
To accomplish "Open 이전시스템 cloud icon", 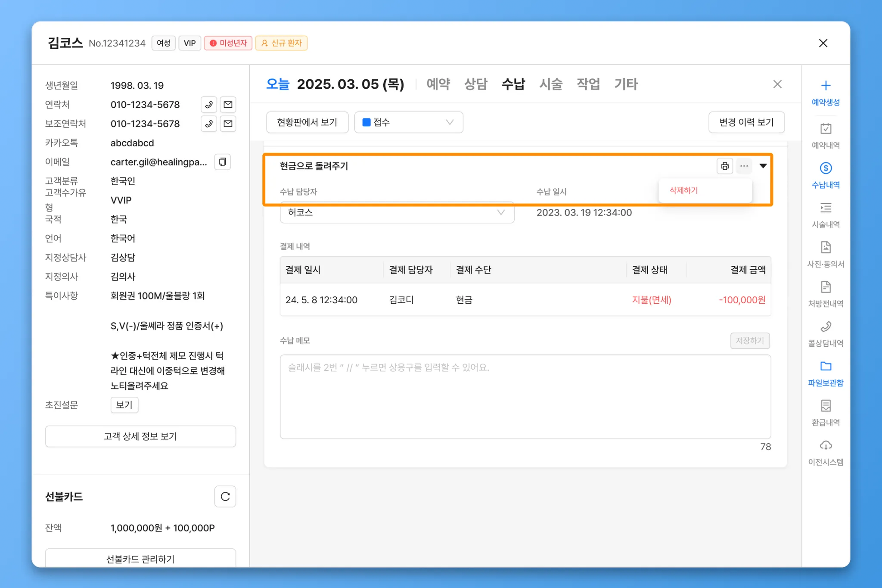I will click(825, 445).
